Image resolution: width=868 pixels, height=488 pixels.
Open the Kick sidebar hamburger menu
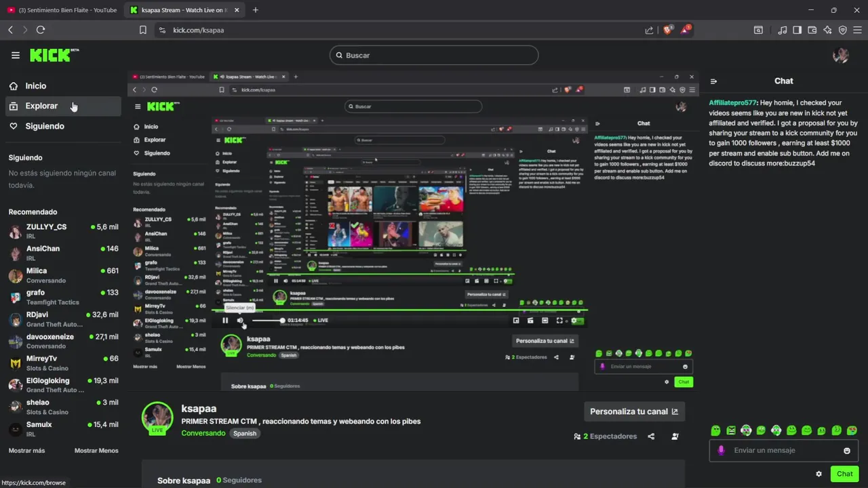point(16,56)
